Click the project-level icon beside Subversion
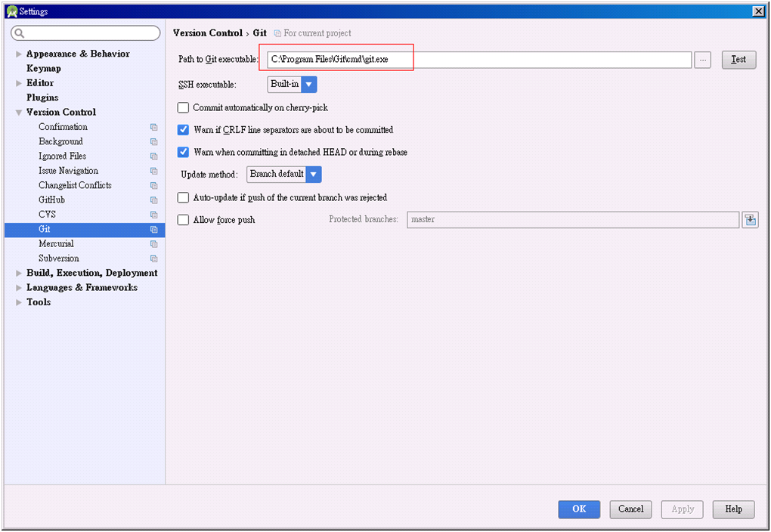 click(154, 258)
